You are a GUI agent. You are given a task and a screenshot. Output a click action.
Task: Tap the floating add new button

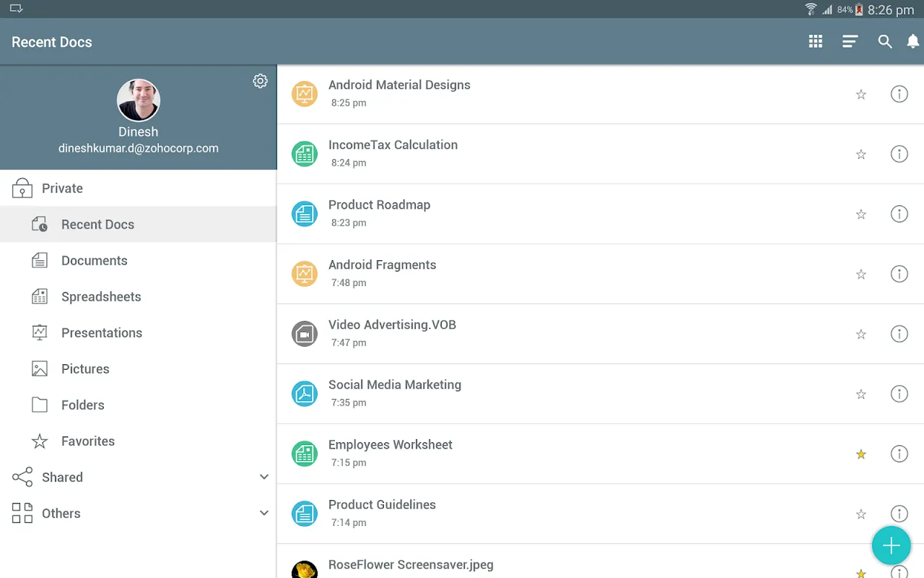891,545
